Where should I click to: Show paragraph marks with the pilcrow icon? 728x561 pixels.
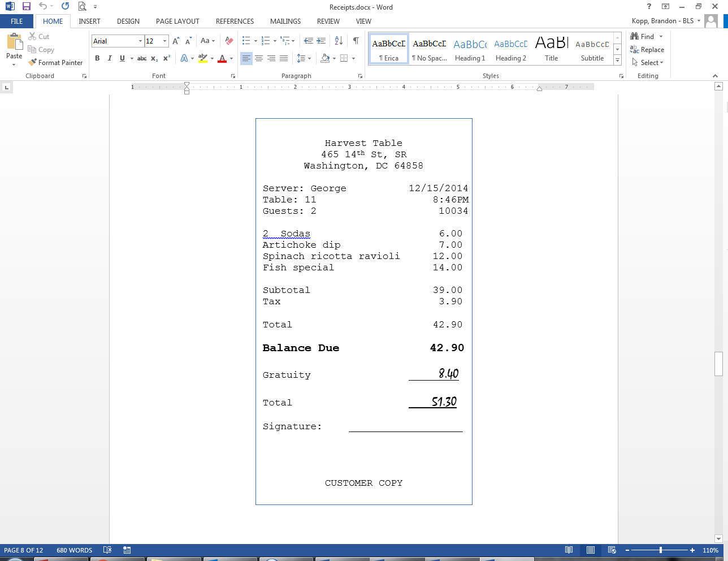coord(356,41)
